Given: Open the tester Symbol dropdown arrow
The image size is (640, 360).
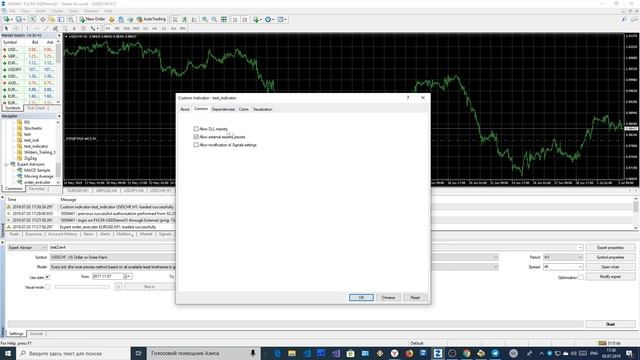Looking at the screenshot, I should [x=495, y=258].
